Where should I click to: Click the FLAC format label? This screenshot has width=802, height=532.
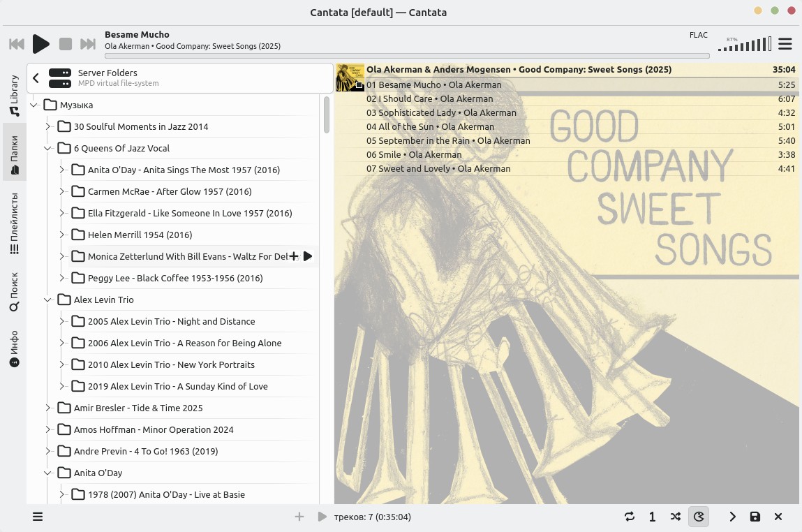[698, 35]
